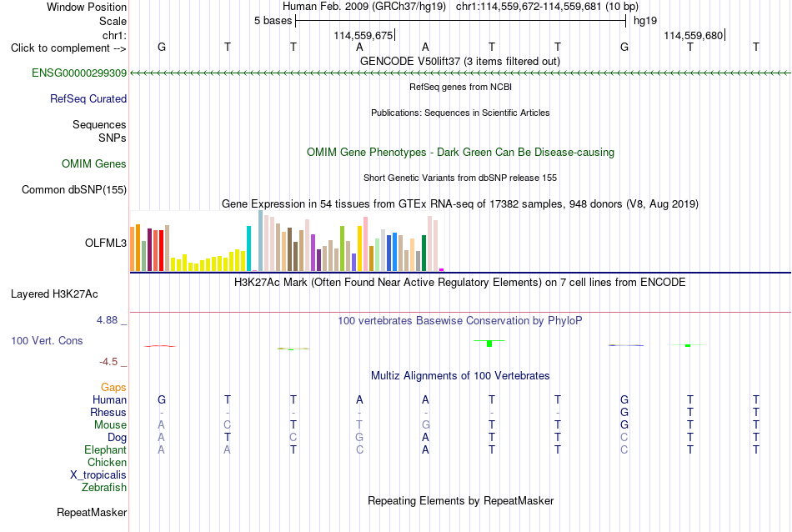Image resolution: width=792 pixels, height=532 pixels.
Task: Select the Dog species label
Action: [x=117, y=438]
